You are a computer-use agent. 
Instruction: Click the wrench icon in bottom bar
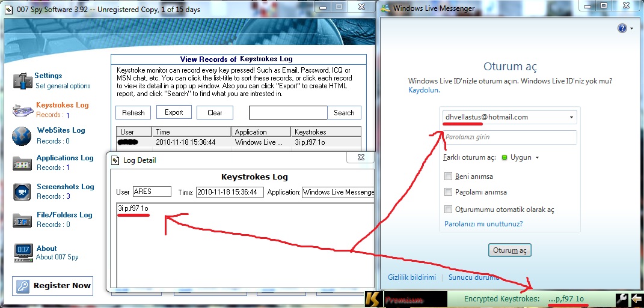click(x=621, y=299)
